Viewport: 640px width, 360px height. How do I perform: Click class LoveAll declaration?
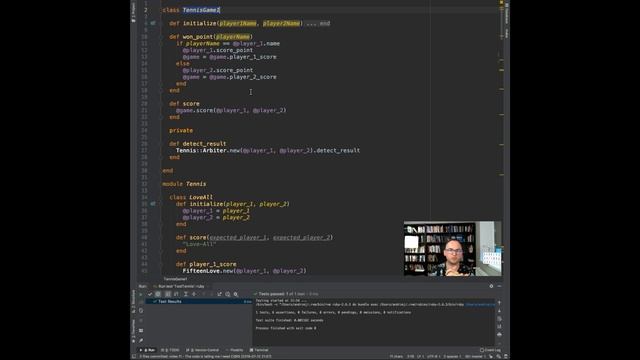coord(191,197)
